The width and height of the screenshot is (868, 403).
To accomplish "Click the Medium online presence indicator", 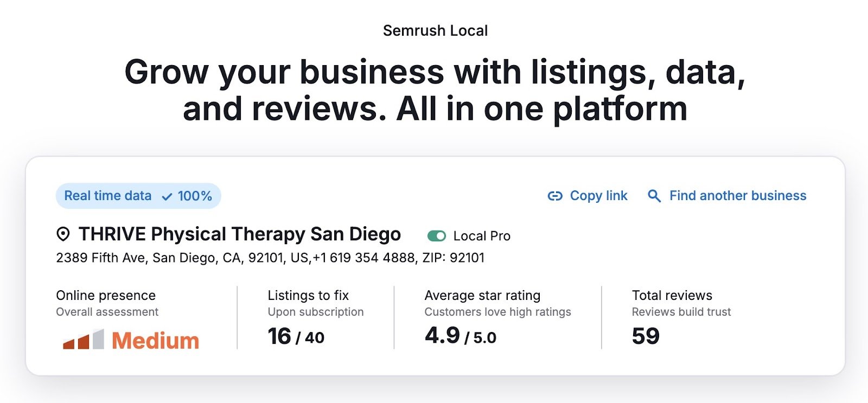I will [x=155, y=341].
